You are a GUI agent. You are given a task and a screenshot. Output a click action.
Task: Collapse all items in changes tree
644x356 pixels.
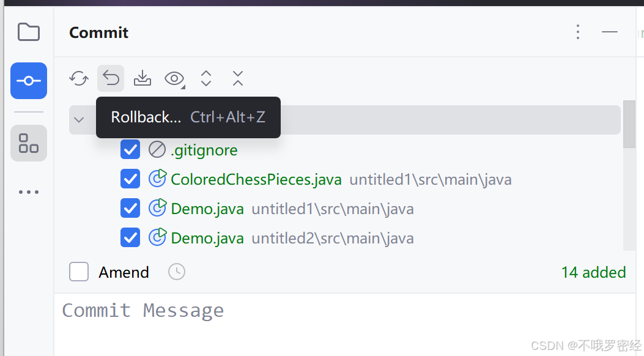(x=238, y=78)
